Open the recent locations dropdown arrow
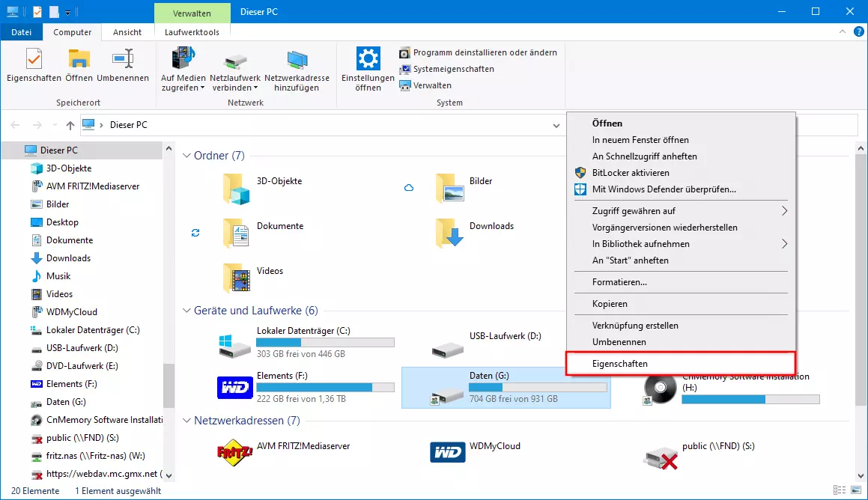The image size is (868, 500). coord(54,125)
